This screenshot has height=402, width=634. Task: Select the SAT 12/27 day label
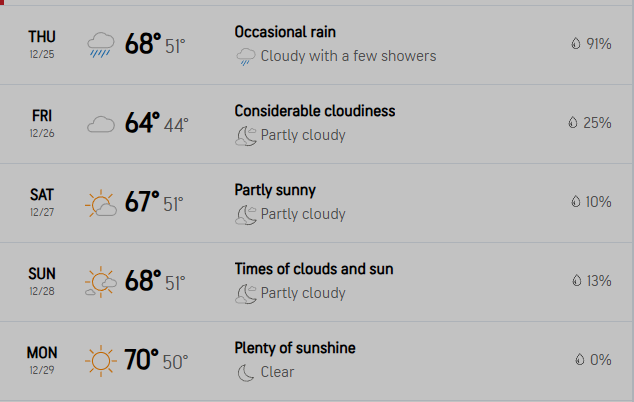point(42,201)
